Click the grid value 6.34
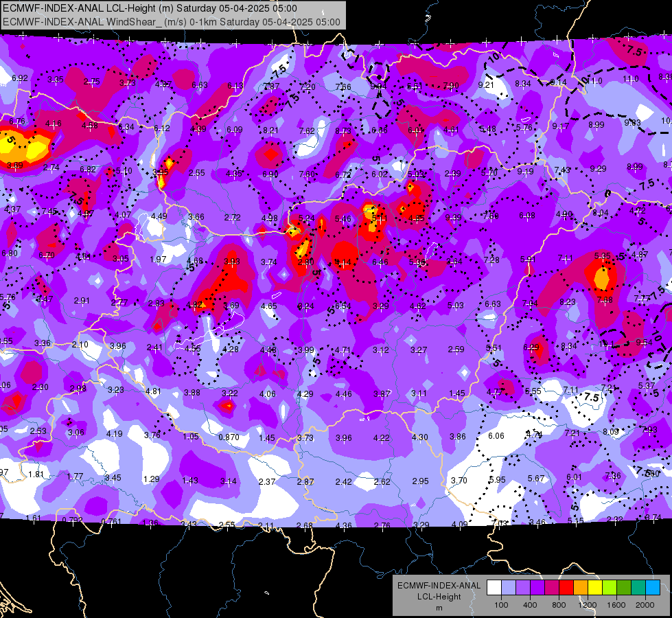Image resolution: width=672 pixels, height=618 pixels. coord(126,127)
